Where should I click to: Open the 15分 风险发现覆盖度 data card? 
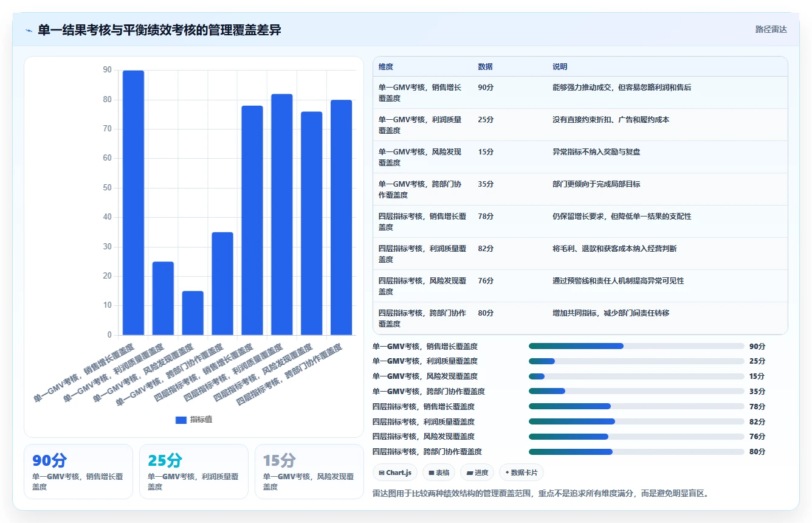click(x=309, y=472)
